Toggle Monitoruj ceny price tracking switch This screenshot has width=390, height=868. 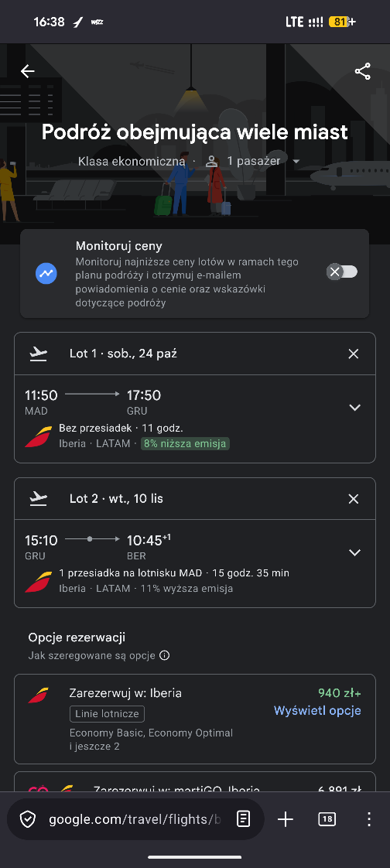342,272
